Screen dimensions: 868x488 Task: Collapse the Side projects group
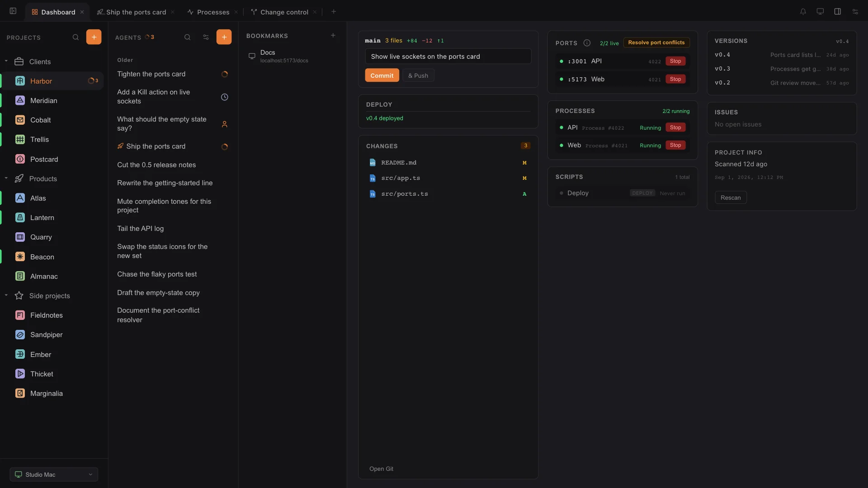[x=6, y=295]
